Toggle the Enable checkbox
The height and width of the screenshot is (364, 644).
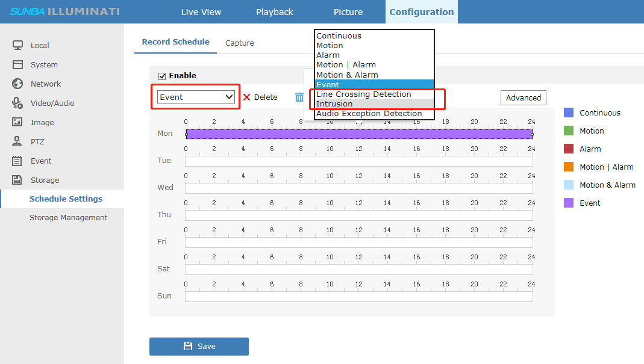pyautogui.click(x=162, y=76)
